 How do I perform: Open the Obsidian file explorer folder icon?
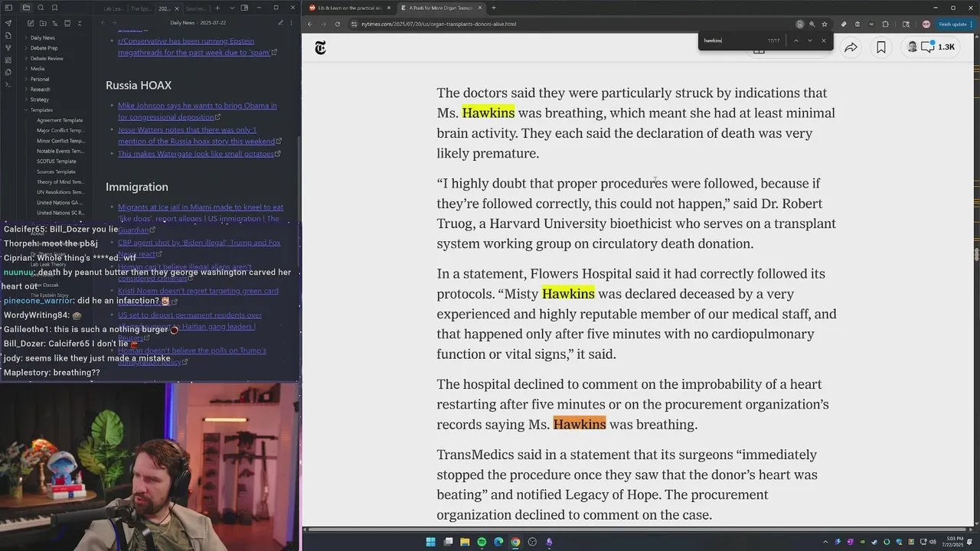26,8
